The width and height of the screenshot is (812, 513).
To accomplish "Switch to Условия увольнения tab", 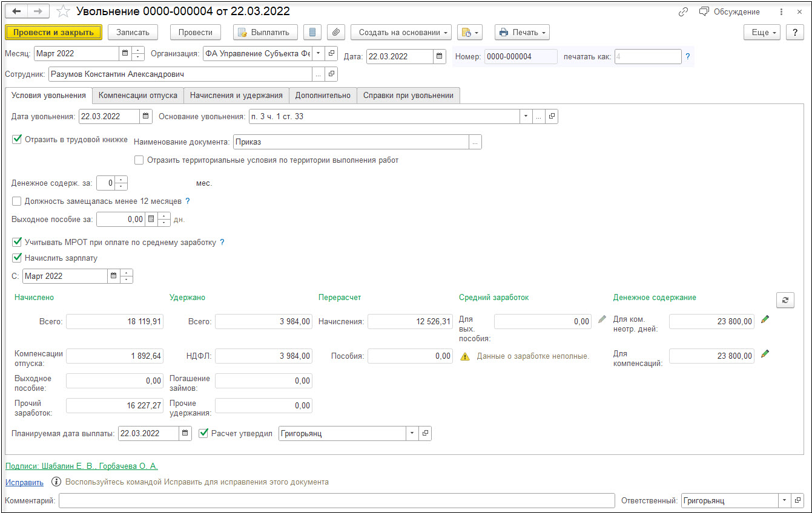I will tap(48, 95).
